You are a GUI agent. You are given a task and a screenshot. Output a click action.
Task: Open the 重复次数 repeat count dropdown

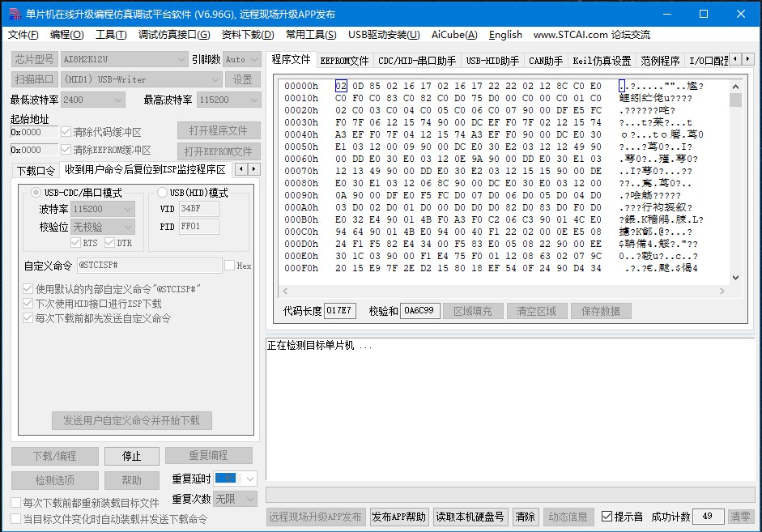click(236, 499)
